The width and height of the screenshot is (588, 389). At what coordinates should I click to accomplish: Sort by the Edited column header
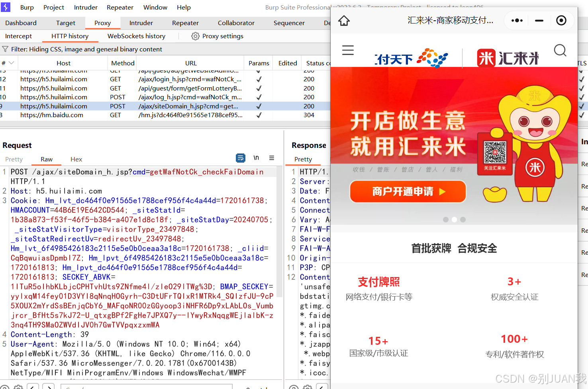pos(288,63)
